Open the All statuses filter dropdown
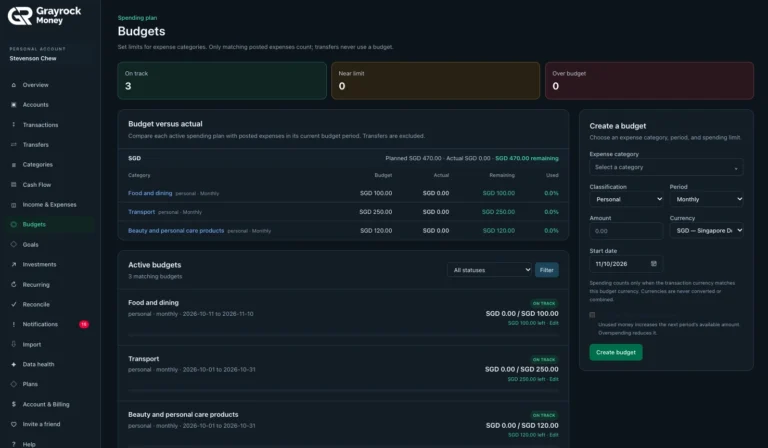 pyautogui.click(x=489, y=270)
